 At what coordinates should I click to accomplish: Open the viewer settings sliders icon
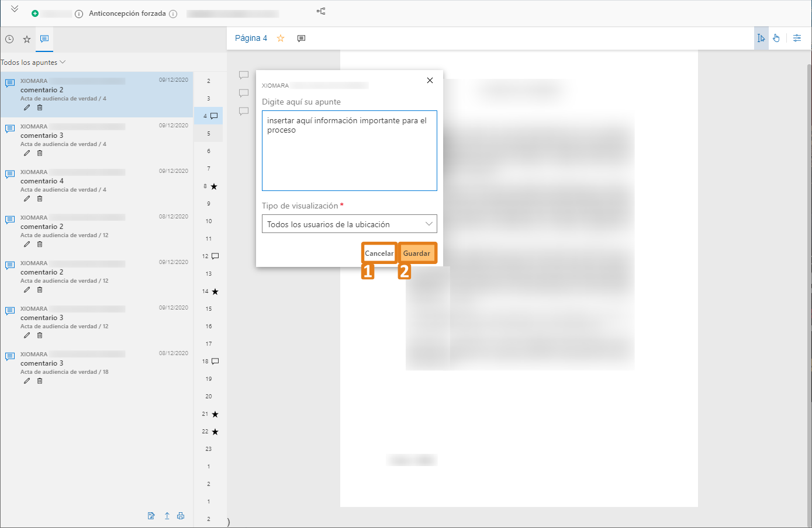[797, 38]
